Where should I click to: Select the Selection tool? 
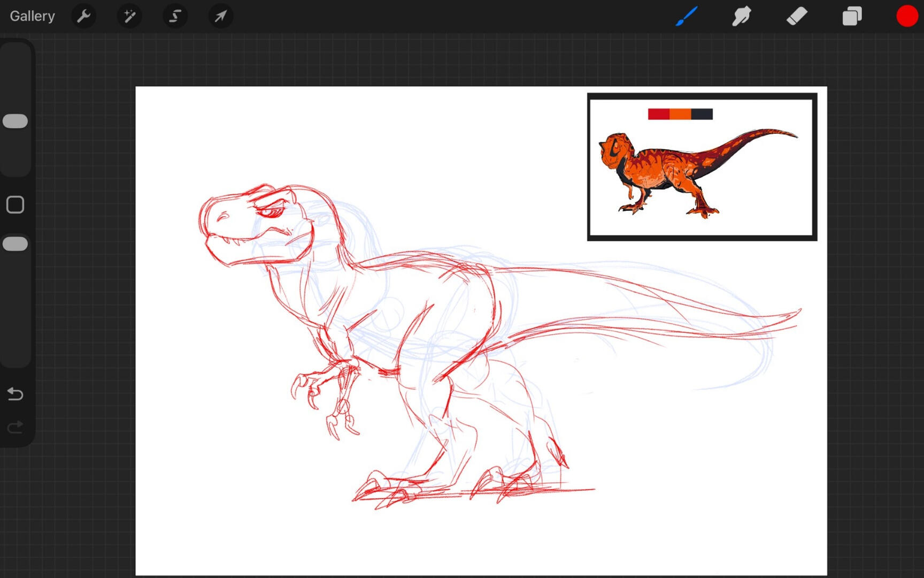click(174, 16)
